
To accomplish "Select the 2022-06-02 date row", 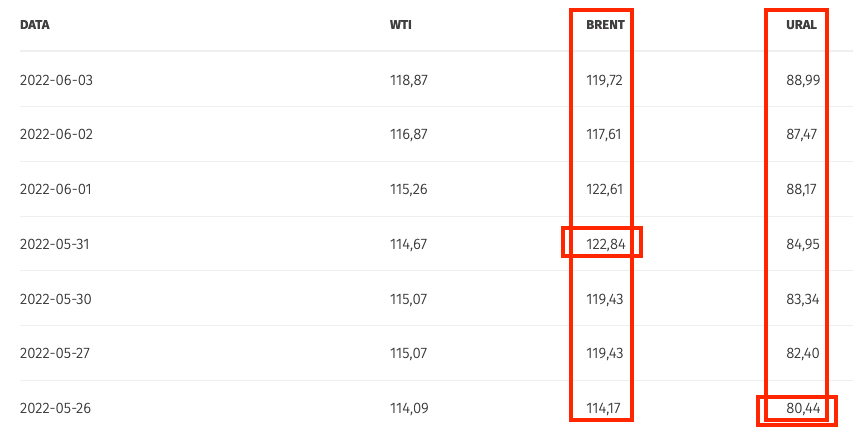I will click(56, 134).
